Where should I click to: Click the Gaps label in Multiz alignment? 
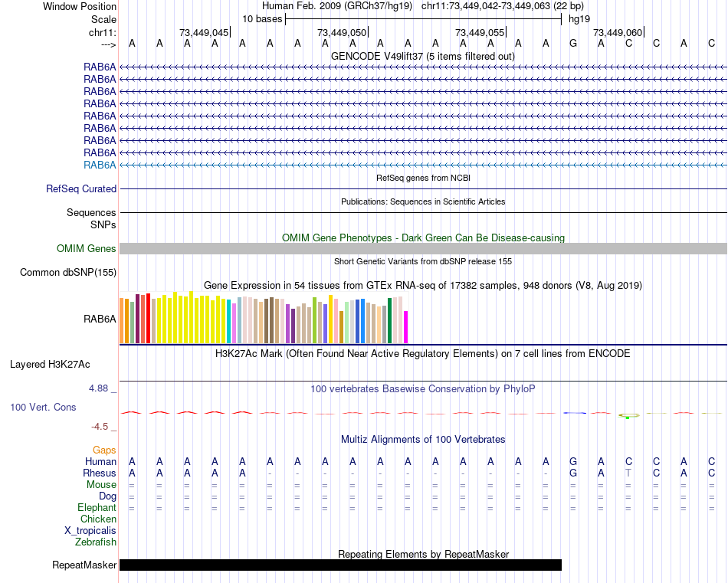(104, 450)
